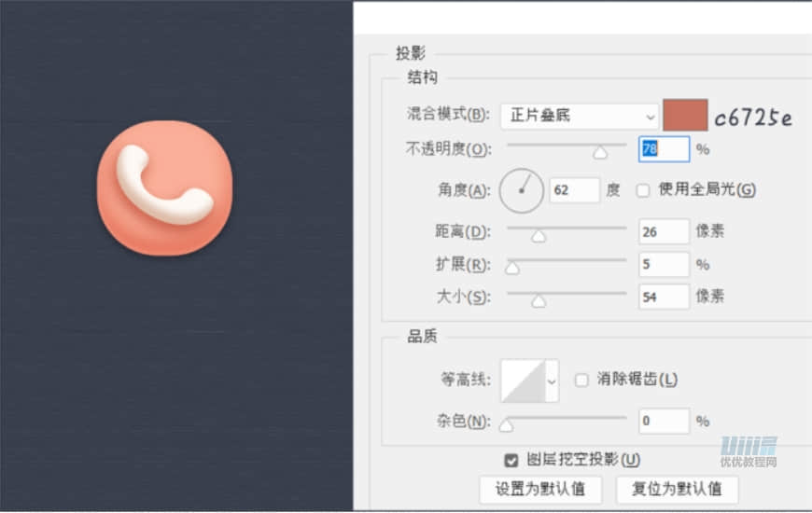Click the 等高线 label text

pyautogui.click(x=465, y=380)
